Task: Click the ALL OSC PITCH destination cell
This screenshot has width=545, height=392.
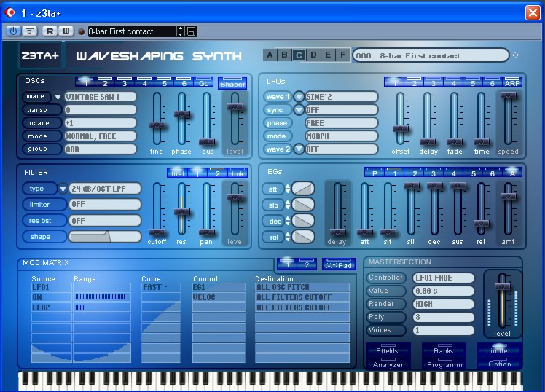Action: point(302,287)
